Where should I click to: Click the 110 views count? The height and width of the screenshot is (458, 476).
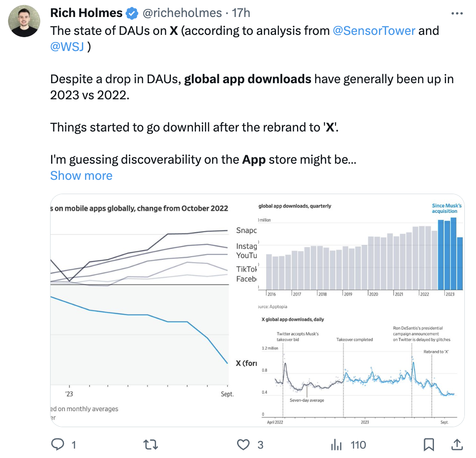click(358, 445)
